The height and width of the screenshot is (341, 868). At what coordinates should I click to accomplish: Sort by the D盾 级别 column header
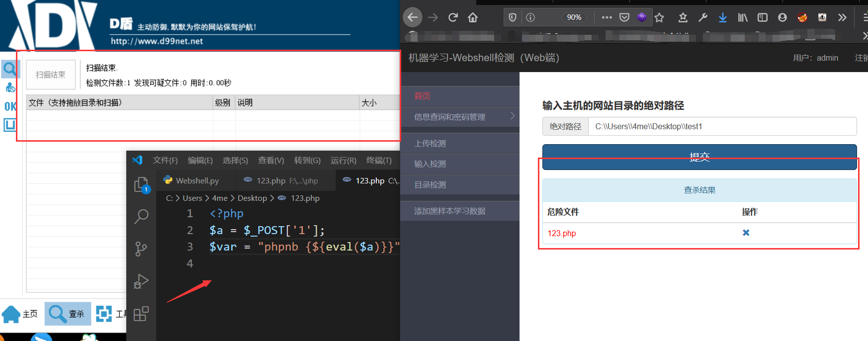(224, 102)
